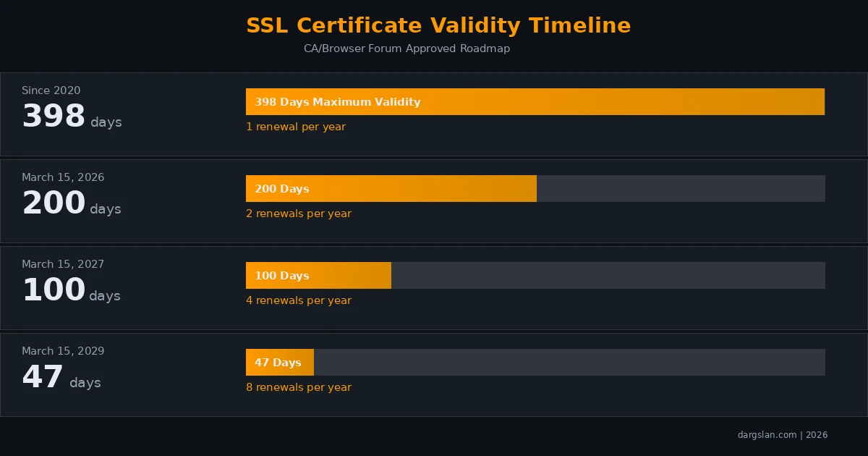
Task: Select the March 15, 2026 date label
Action: tap(63, 177)
